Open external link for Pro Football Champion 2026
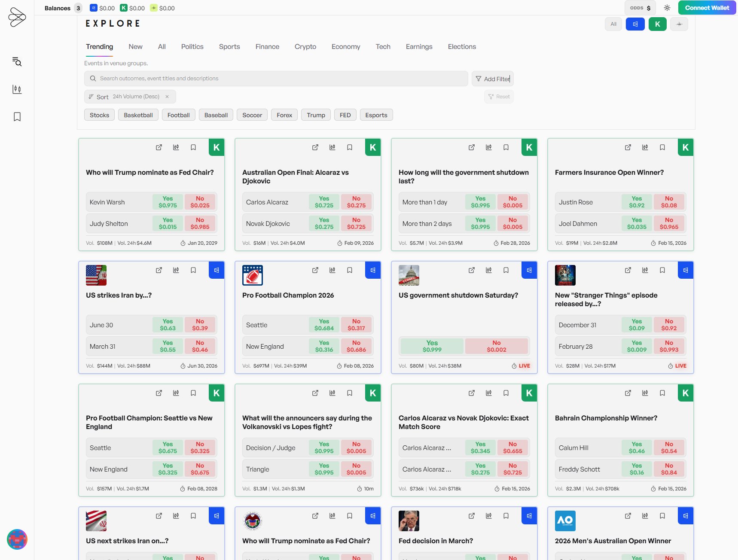The height and width of the screenshot is (560, 738). tap(315, 270)
